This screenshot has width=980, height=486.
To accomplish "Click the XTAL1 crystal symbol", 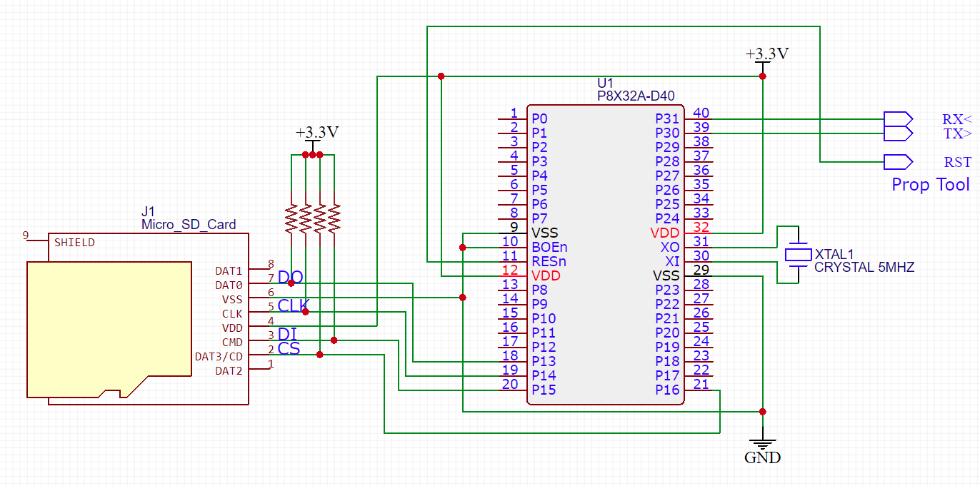I will pos(798,255).
